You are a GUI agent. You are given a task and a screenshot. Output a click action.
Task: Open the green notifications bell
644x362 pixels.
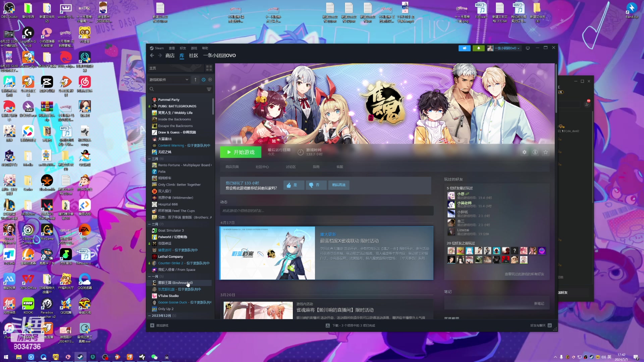click(479, 48)
